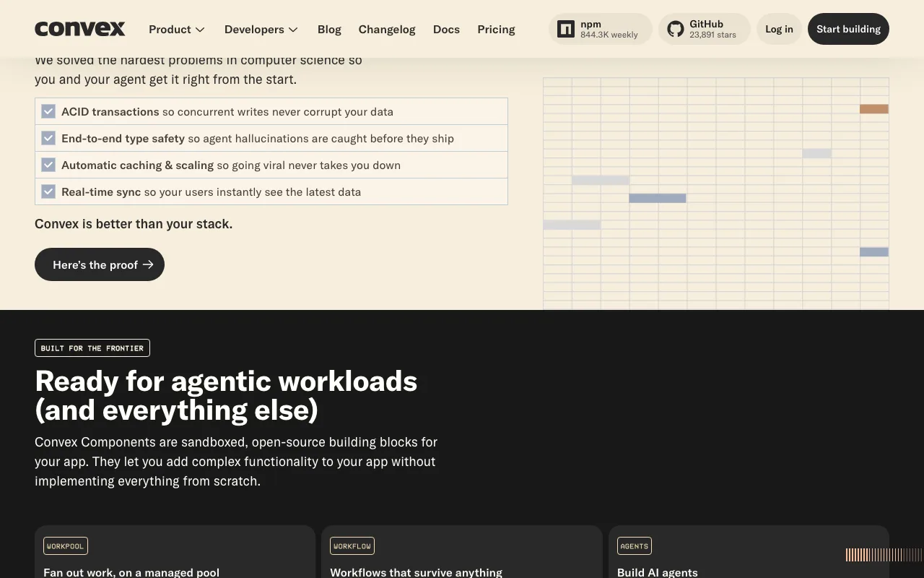The width and height of the screenshot is (924, 578).
Task: Expand the Developers dropdown chevron
Action: tap(293, 30)
